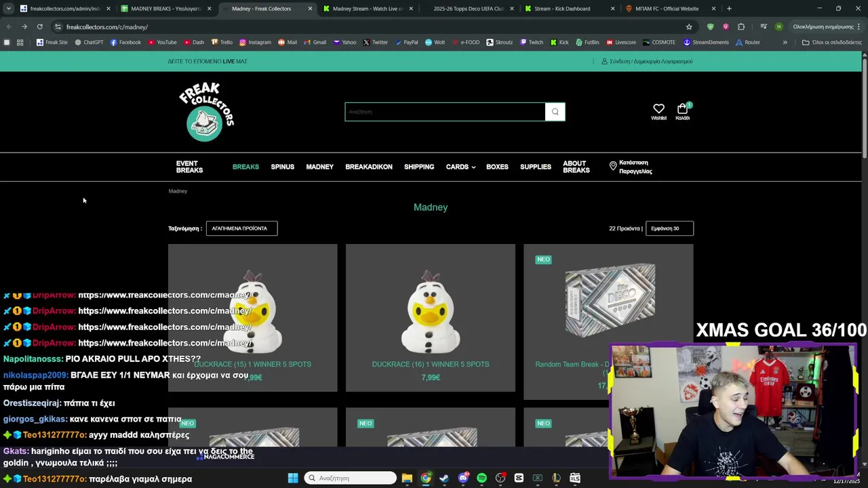Click the Freak Collectors logo
Image resolution: width=868 pixels, height=488 pixels.
pos(206,112)
